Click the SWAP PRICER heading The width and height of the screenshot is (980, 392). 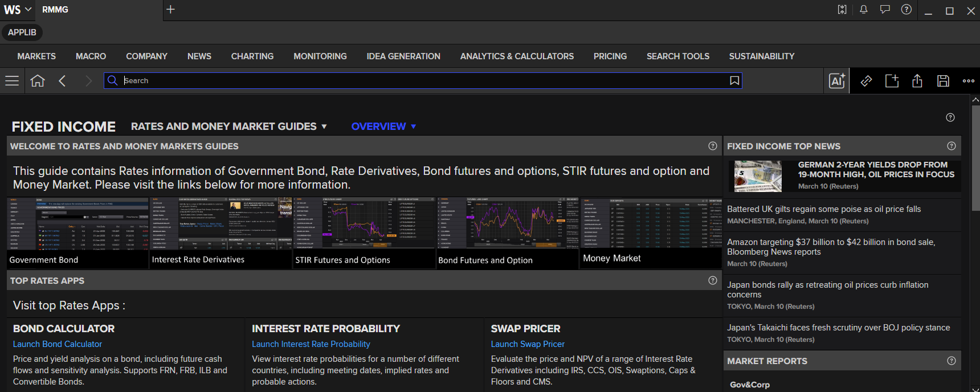tap(525, 329)
